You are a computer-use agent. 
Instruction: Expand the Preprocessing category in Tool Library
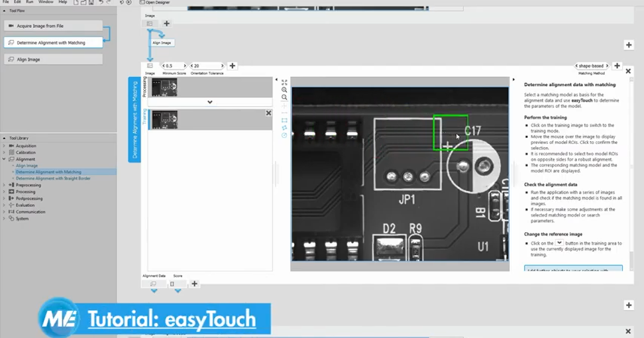4,185
